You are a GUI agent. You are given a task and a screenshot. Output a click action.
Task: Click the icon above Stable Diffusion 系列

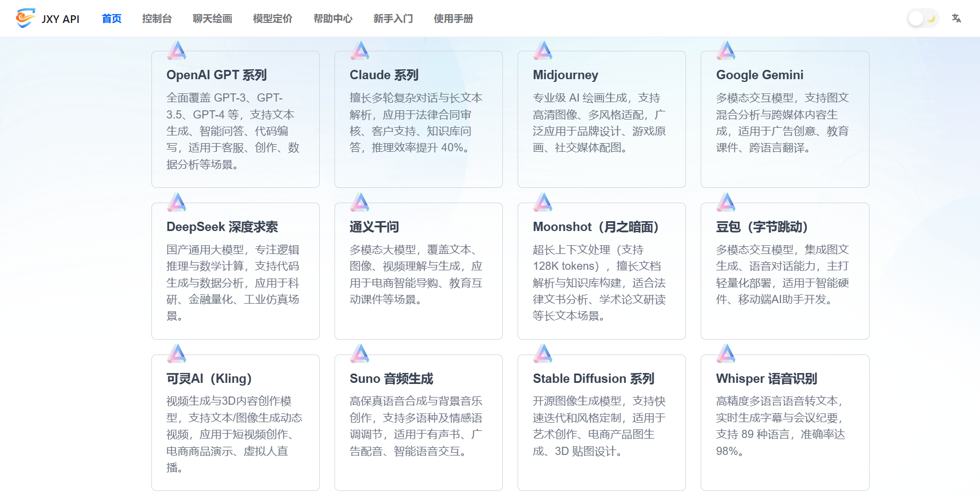point(543,353)
